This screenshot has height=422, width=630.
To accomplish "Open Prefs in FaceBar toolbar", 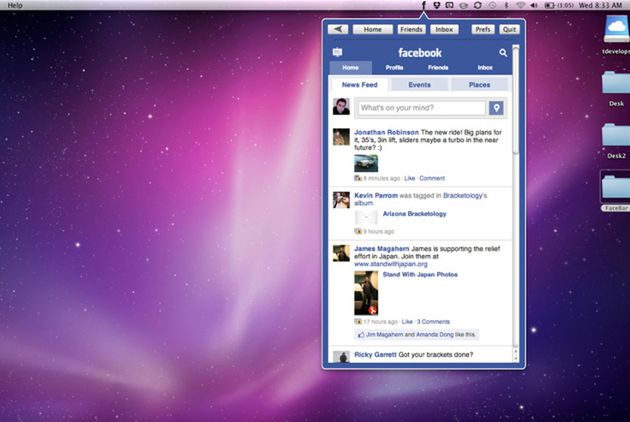I will pos(483,29).
